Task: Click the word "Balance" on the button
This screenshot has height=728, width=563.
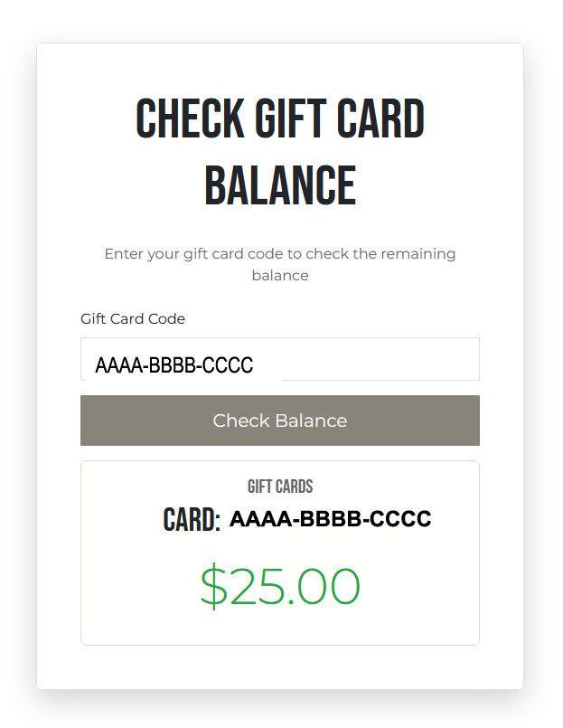Action: [310, 421]
